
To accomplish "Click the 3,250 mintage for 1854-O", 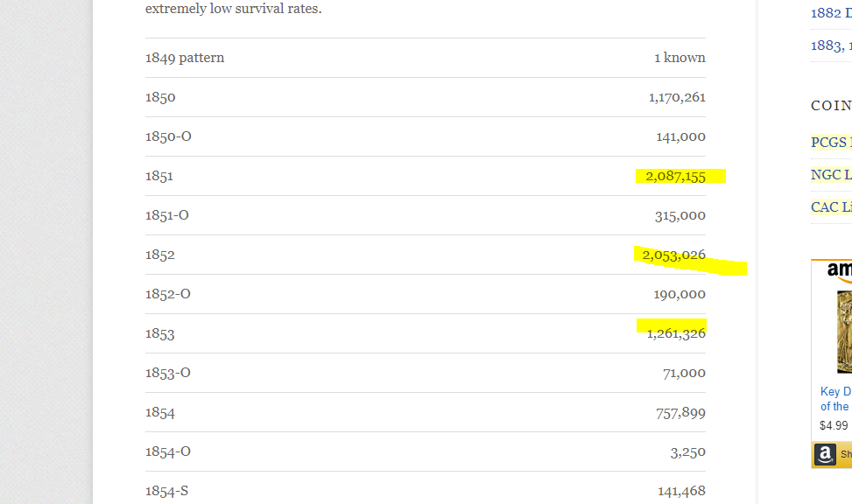I will point(688,451).
